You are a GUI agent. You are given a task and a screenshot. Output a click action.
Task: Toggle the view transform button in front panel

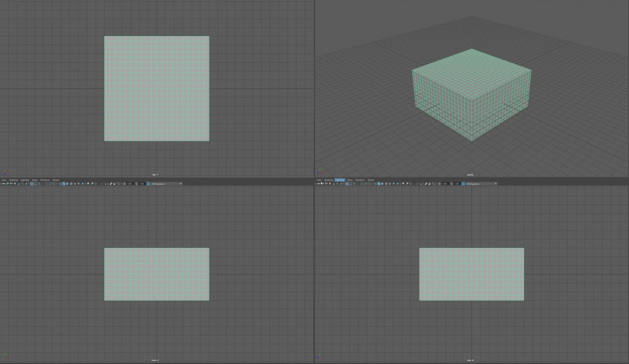[x=148, y=184]
